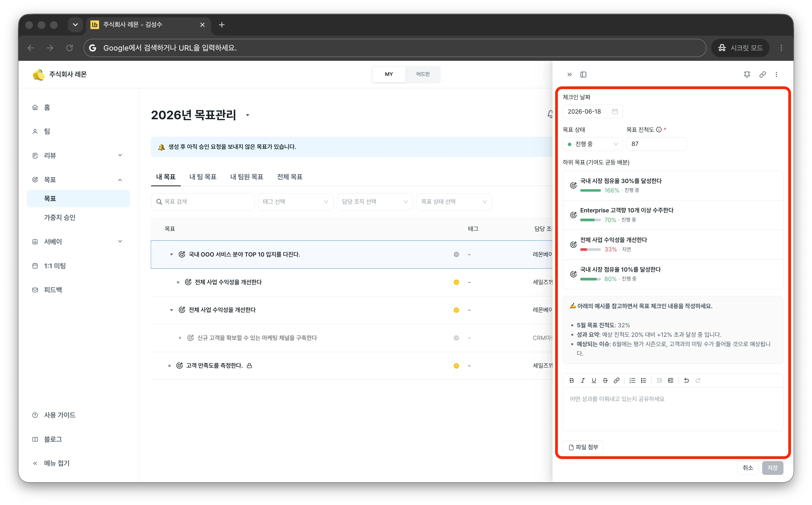Insert a link from the editor toolbar

(617, 380)
